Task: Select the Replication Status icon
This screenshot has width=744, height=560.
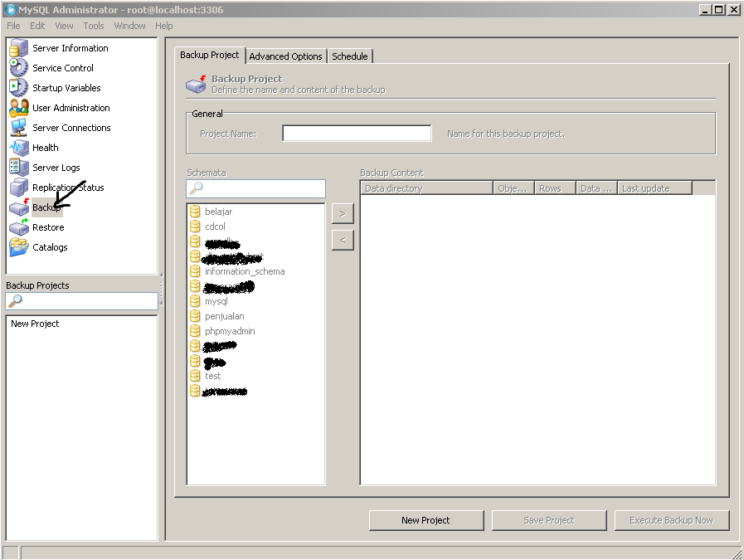Action: pos(19,187)
